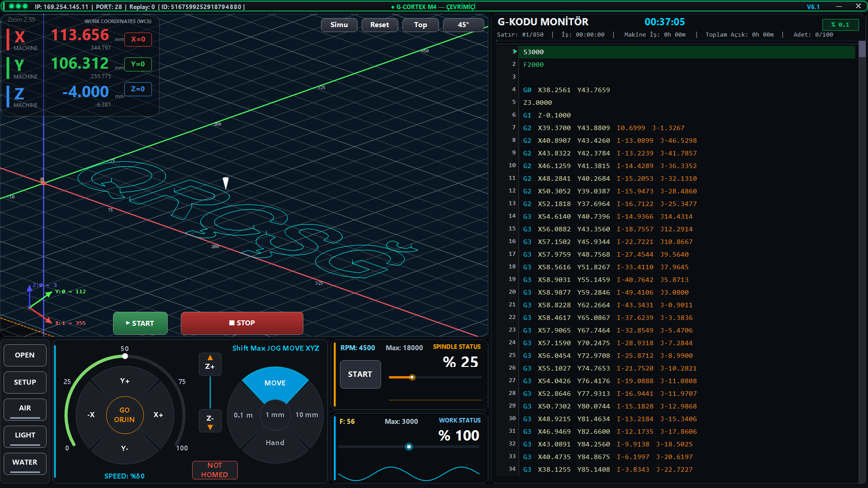Toggle the LIGHT output
The width and height of the screenshot is (868, 488).
point(25,436)
